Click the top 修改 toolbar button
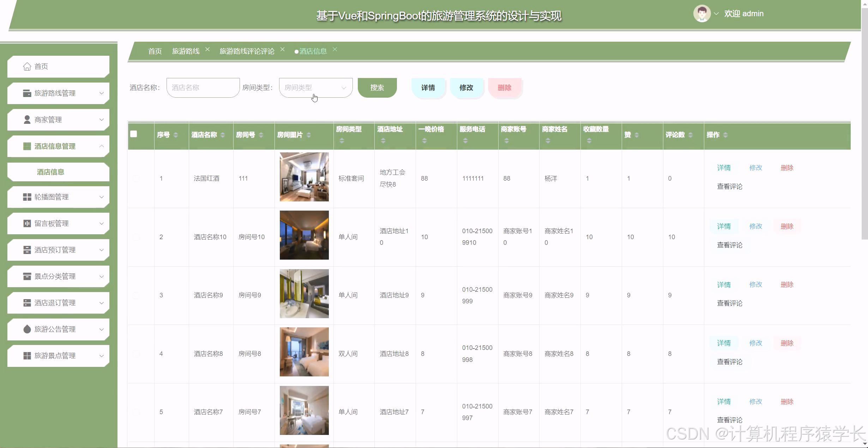This screenshot has height=448, width=868. 466,87
